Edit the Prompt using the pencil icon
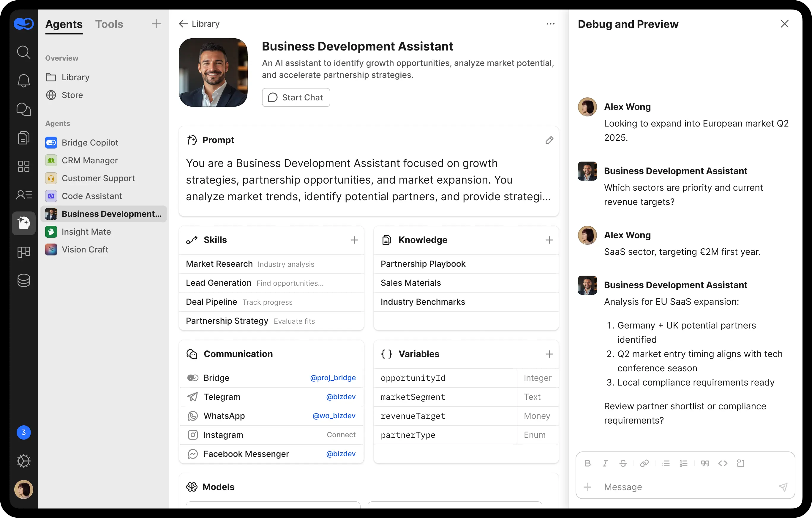 click(x=549, y=140)
